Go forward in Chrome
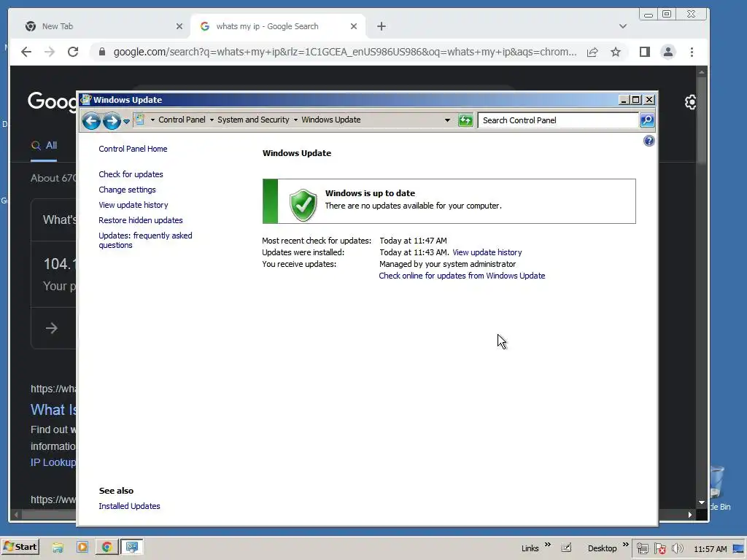Viewport: 747px width, 560px height. 50,52
